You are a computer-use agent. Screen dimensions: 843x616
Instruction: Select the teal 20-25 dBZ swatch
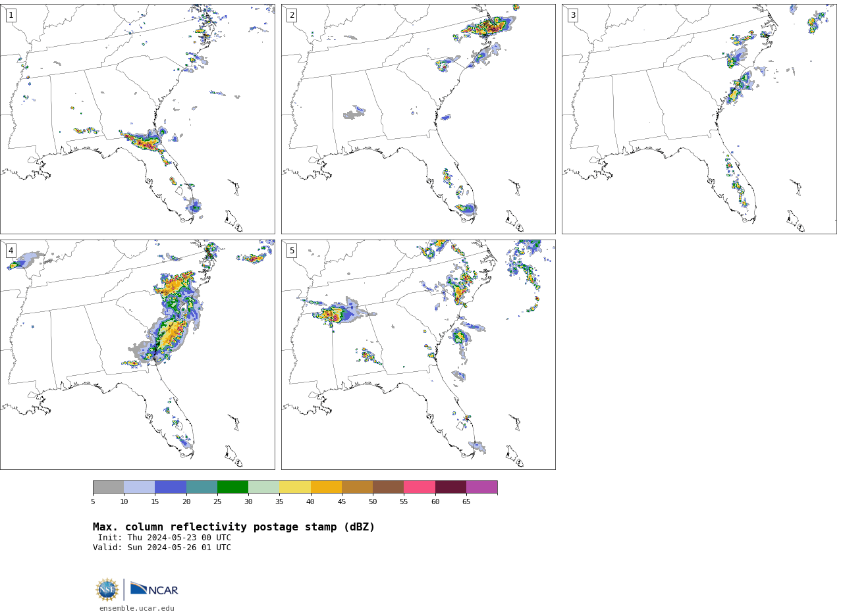[x=202, y=487]
